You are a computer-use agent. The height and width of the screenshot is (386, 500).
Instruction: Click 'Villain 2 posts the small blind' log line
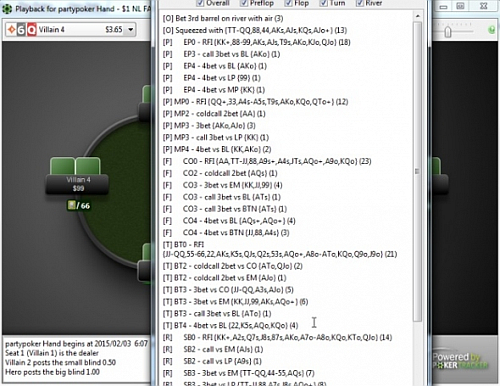click(60, 362)
